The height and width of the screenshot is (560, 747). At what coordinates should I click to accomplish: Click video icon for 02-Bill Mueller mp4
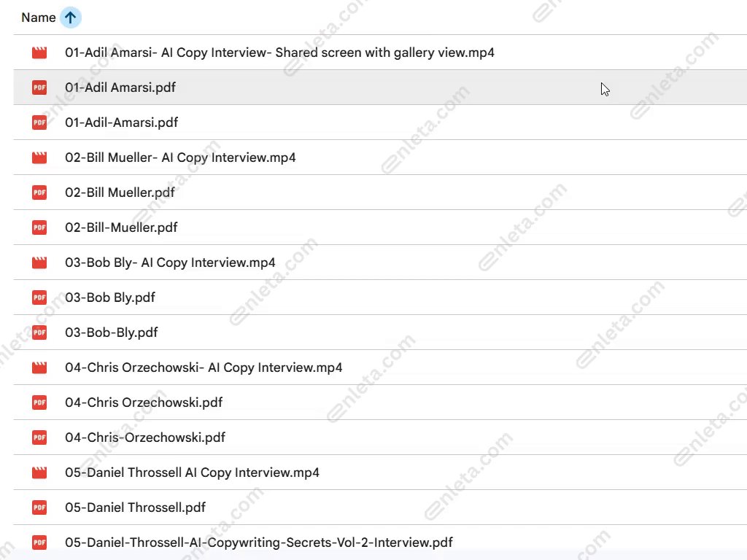39,157
